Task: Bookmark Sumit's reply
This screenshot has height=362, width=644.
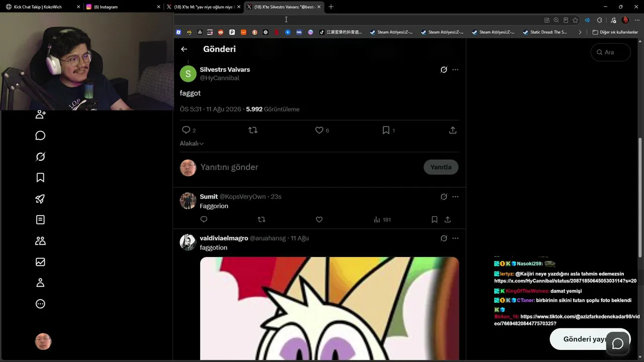Action: pyautogui.click(x=434, y=220)
